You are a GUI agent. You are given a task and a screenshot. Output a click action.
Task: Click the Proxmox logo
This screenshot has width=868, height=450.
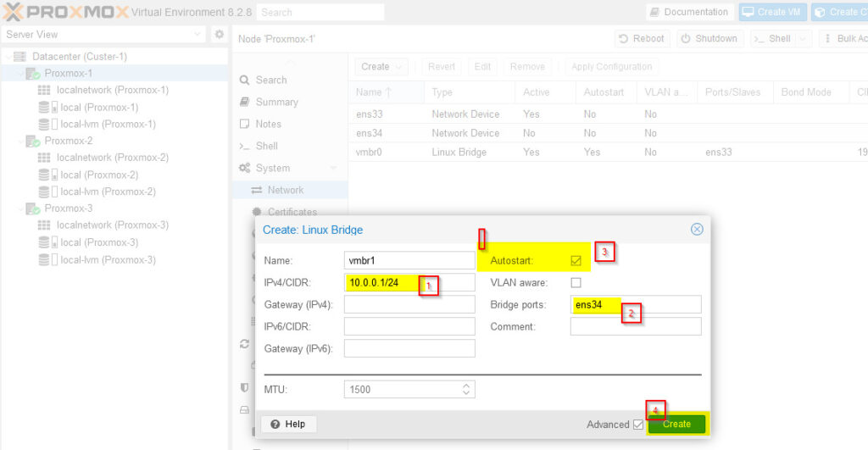tap(65, 12)
